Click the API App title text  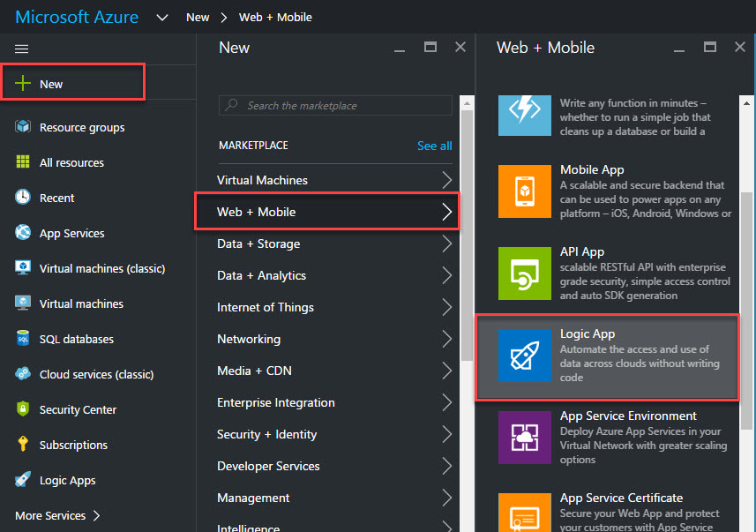tap(582, 251)
